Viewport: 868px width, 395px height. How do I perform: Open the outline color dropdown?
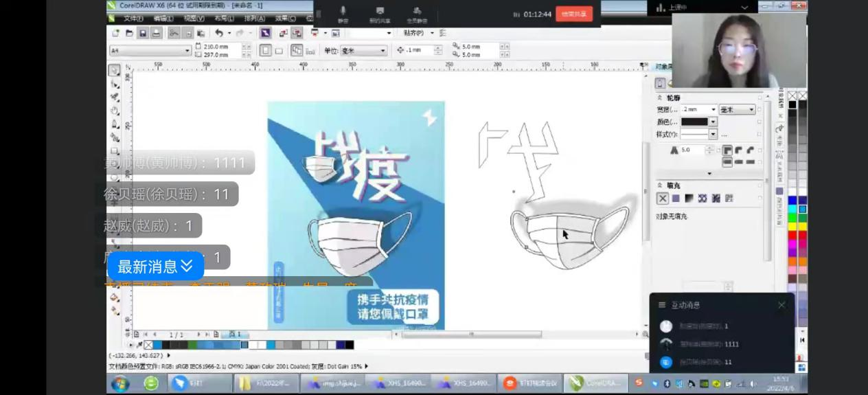(x=713, y=122)
